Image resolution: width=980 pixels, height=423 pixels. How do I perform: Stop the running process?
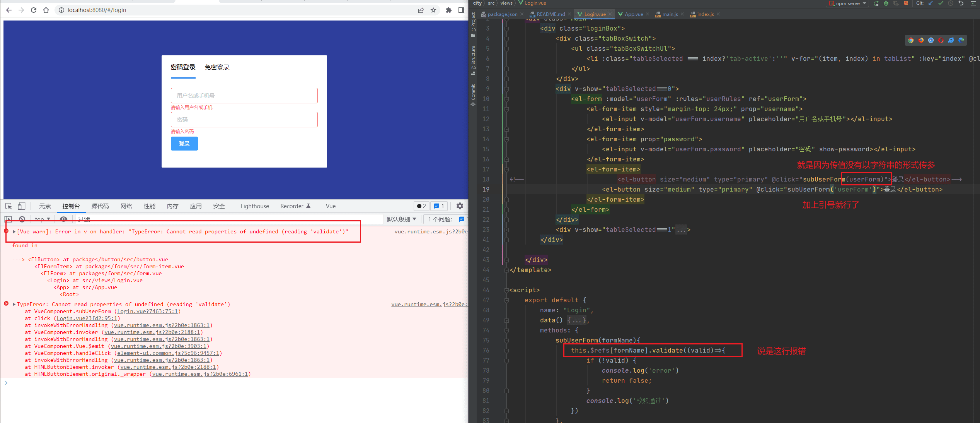(x=906, y=3)
